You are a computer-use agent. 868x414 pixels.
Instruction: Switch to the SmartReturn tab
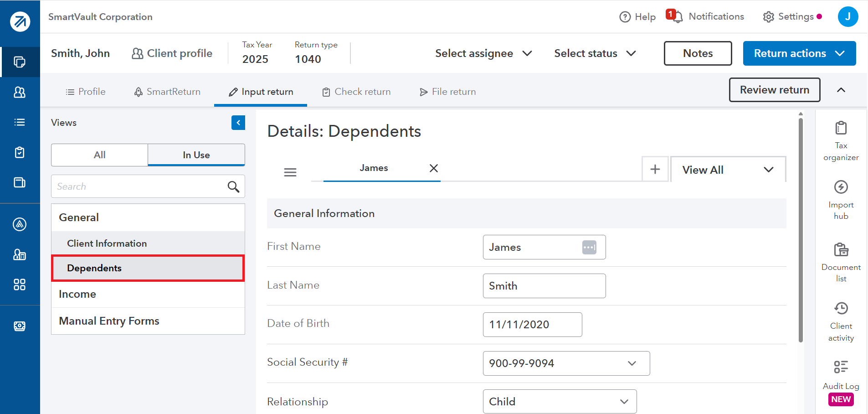tap(167, 92)
